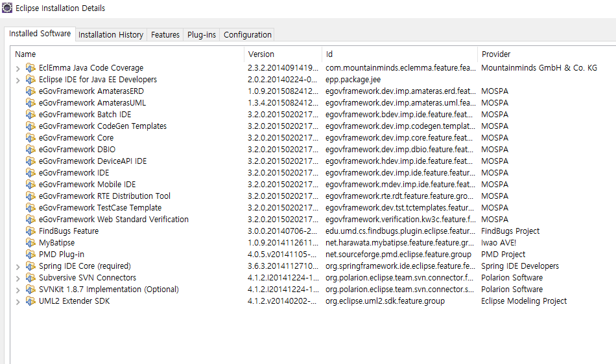Select the PMD Plug-in row name
This screenshot has width=616, height=364.
tap(62, 255)
